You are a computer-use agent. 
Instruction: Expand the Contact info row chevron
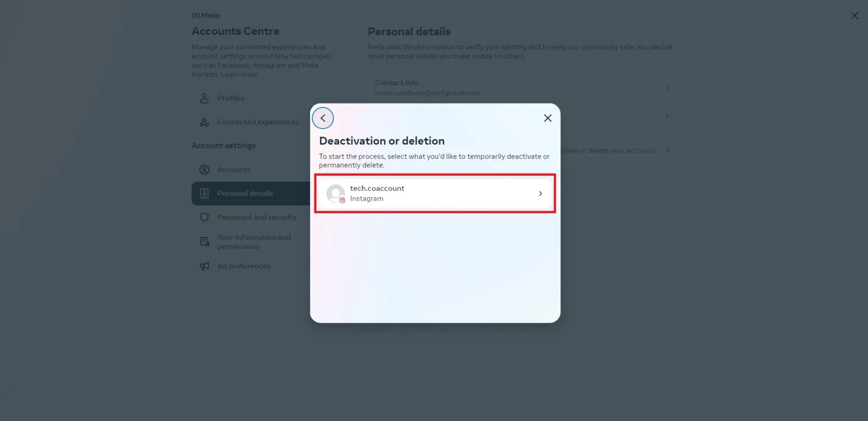[667, 88]
